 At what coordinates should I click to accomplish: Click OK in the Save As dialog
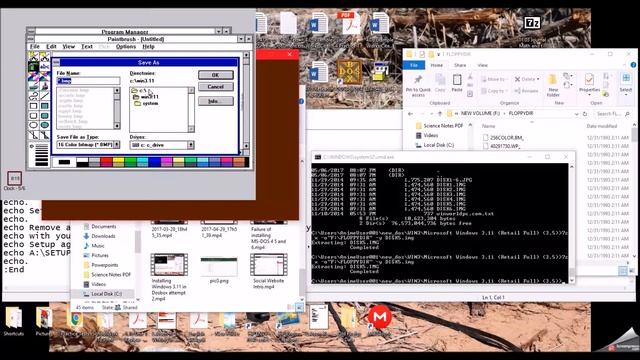click(x=216, y=75)
